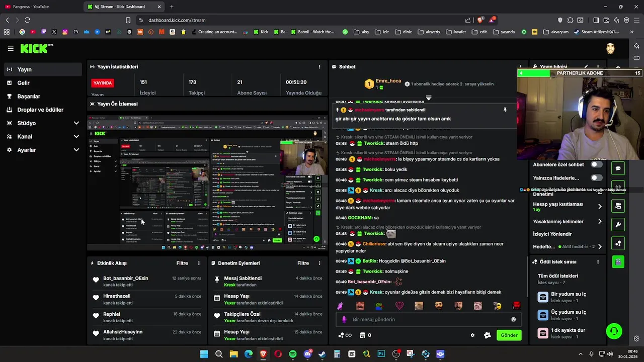Open the Brave Shields icon in the address bar

(x=480, y=20)
